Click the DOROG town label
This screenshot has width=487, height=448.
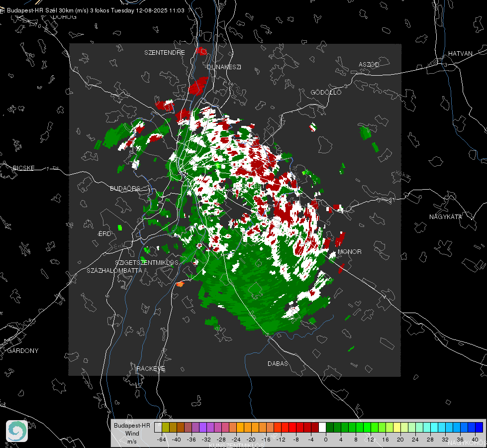click(65, 17)
